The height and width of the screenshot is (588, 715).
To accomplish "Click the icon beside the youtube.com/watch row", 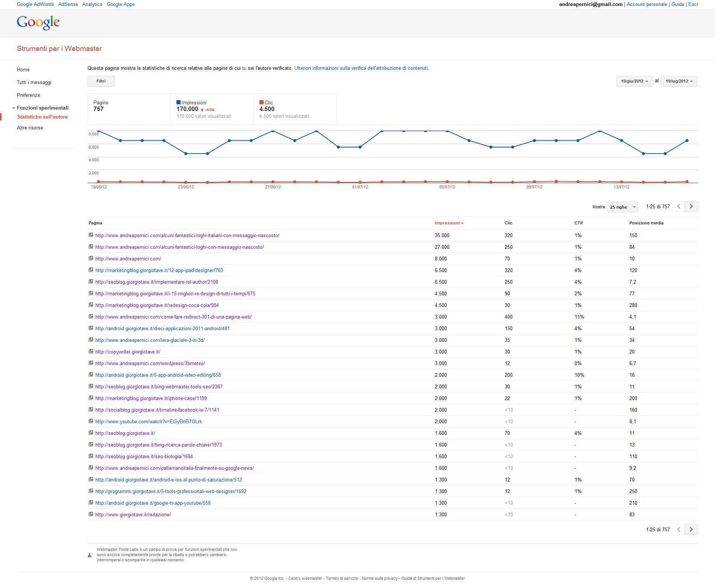I will (x=91, y=421).
